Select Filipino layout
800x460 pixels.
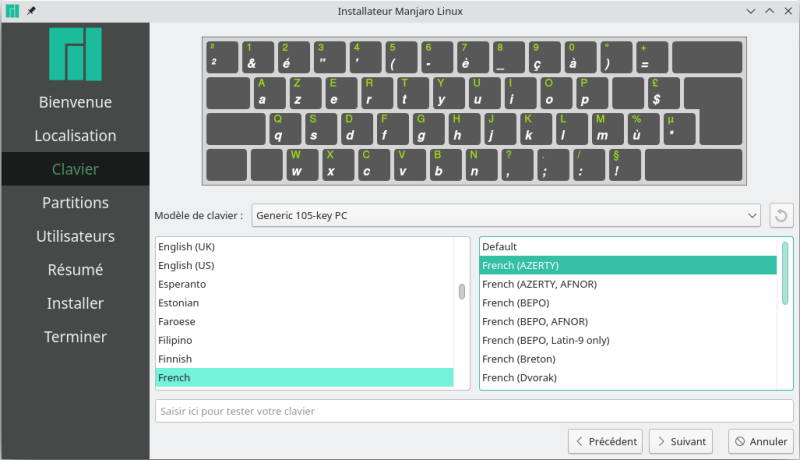[305, 340]
